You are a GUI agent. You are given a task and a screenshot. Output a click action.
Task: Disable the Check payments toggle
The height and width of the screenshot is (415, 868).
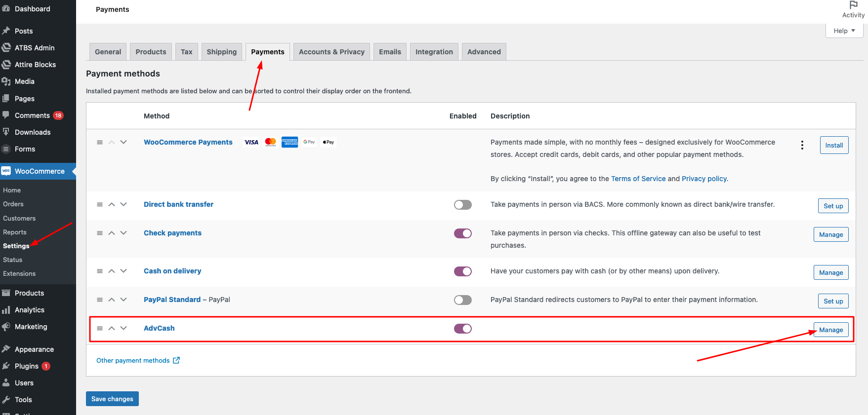[463, 233]
